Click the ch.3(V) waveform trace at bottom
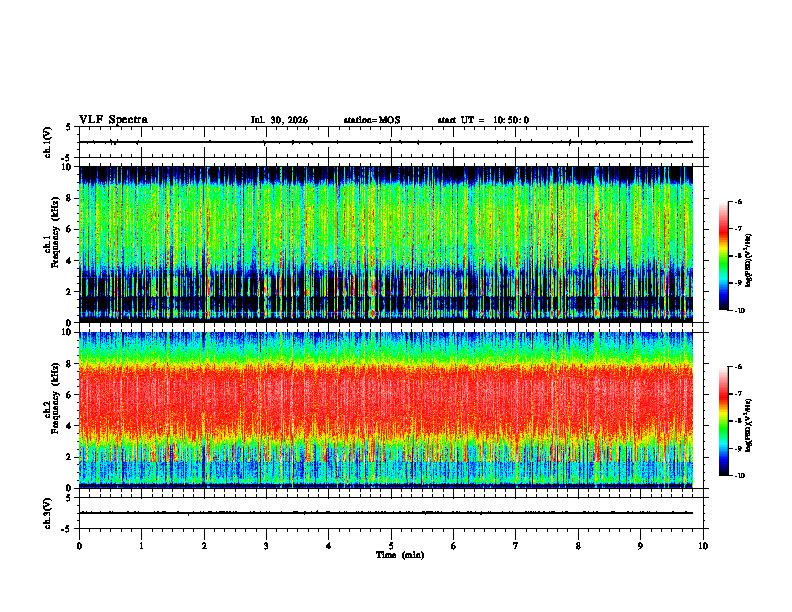Viewport: 792px width, 612px height. coord(386,513)
